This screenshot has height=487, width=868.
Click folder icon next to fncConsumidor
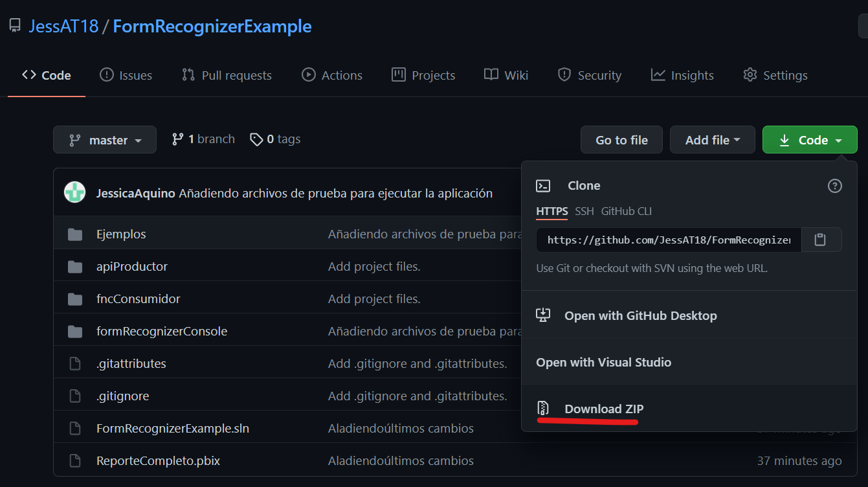point(75,299)
